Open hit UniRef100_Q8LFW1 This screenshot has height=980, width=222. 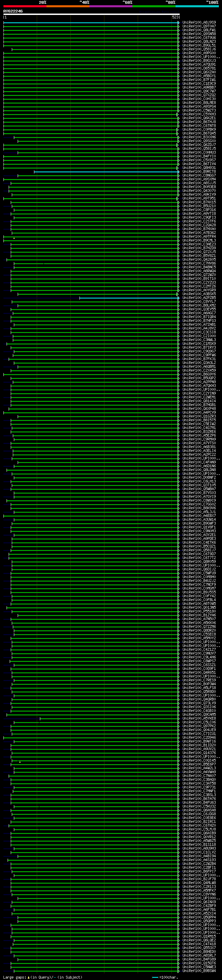pos(199,31)
